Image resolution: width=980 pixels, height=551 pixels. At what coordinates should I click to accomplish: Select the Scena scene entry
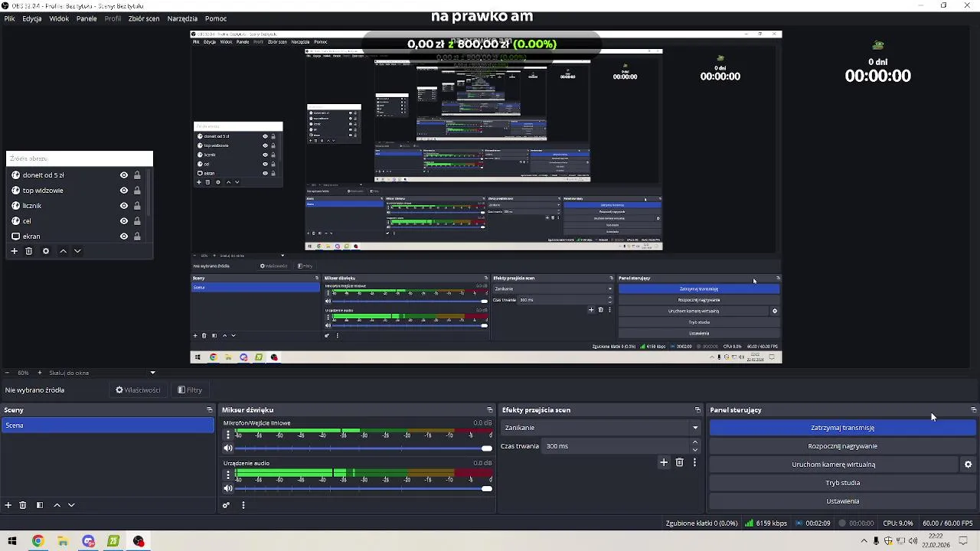(107, 425)
